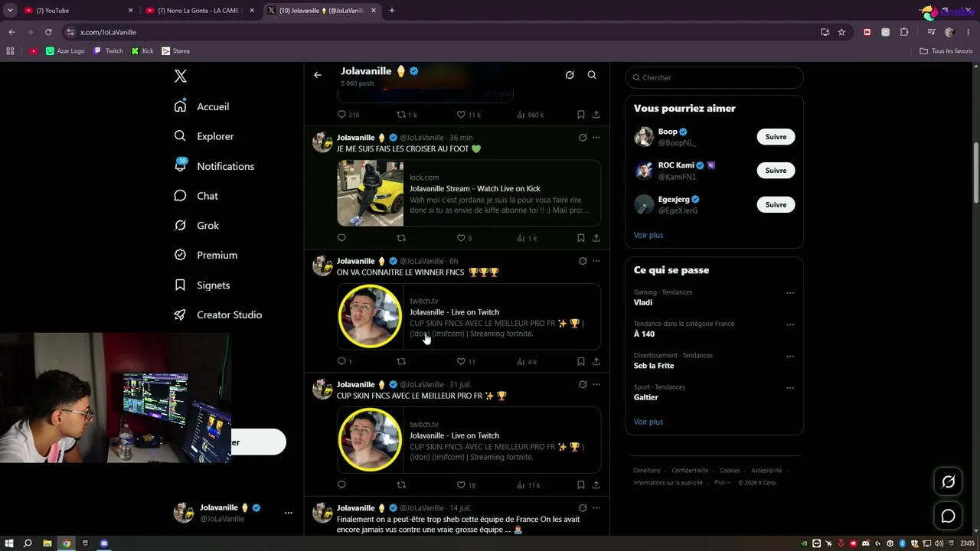
Task: Open more options on the 6h post
Action: click(596, 261)
